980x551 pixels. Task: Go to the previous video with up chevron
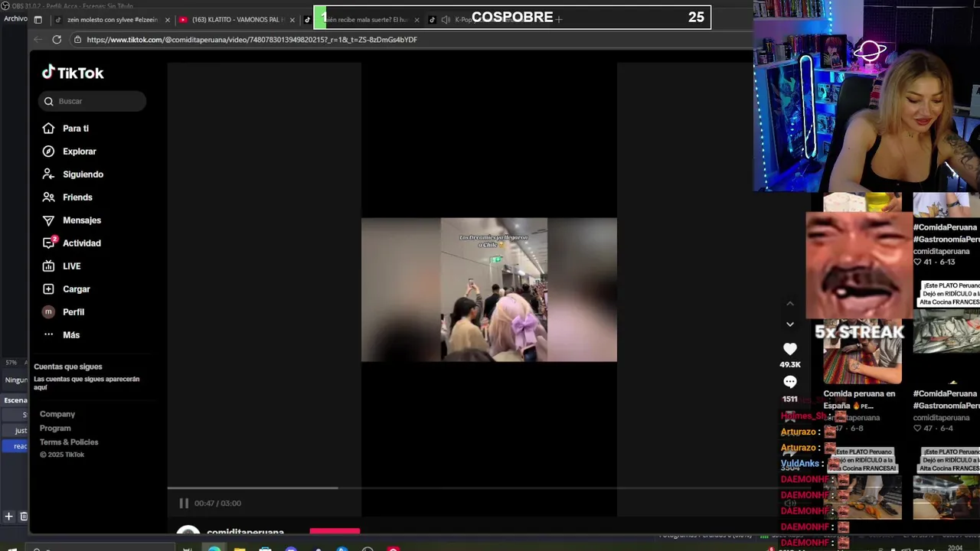coord(790,304)
